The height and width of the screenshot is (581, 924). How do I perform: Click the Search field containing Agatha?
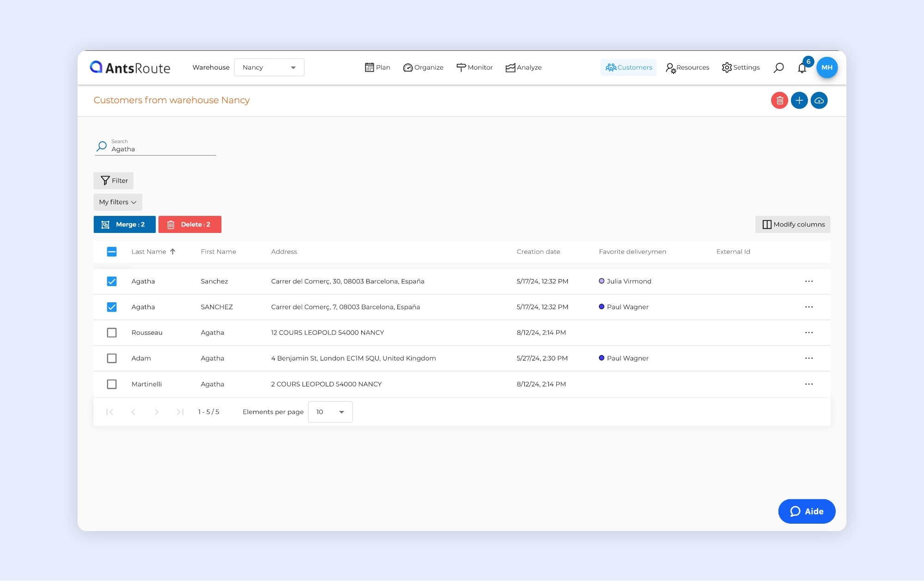click(x=162, y=149)
